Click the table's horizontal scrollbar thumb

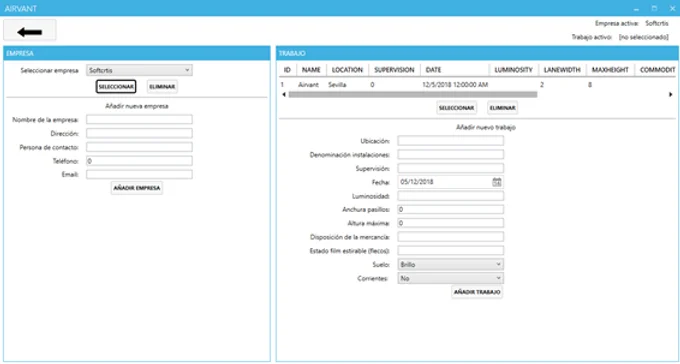coord(413,95)
